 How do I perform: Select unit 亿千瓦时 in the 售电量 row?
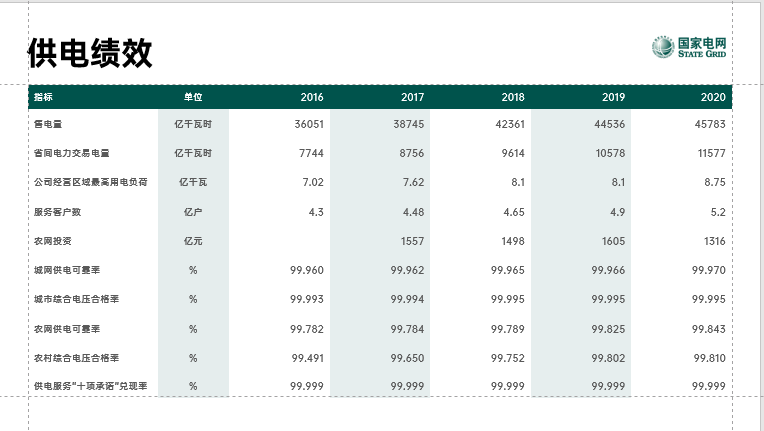click(x=193, y=124)
